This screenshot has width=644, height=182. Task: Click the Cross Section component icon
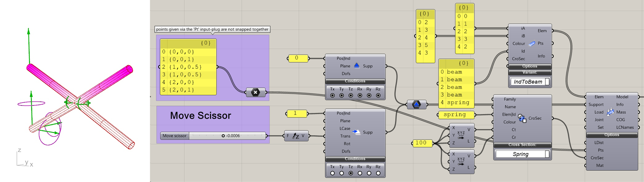(522, 118)
